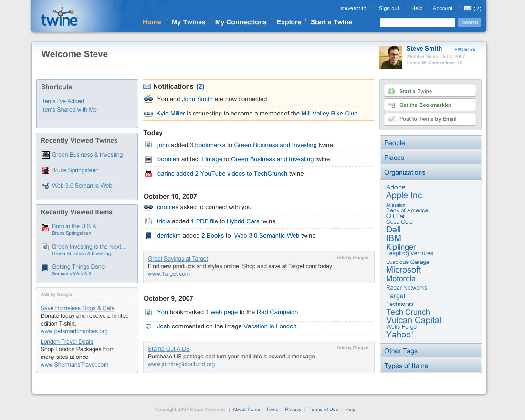This screenshot has height=420, width=525.
Task: Click the Twine logo
Action: point(59,17)
